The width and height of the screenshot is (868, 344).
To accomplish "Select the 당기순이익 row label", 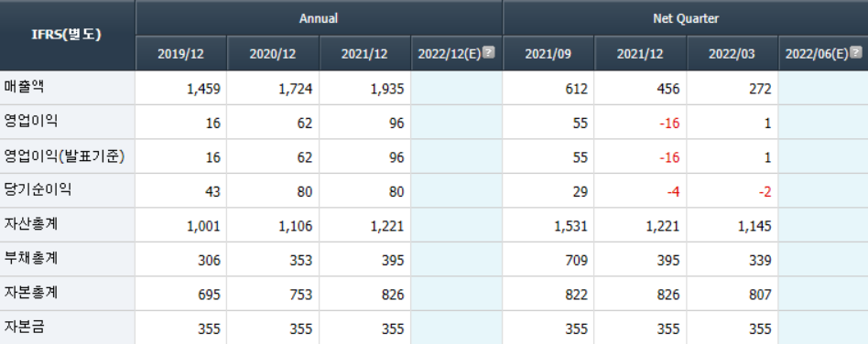I will point(38,189).
